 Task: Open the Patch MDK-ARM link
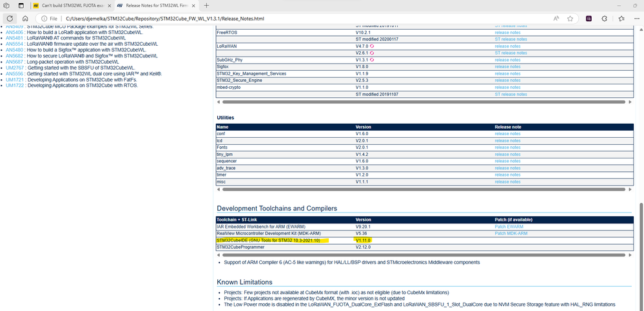tap(511, 234)
